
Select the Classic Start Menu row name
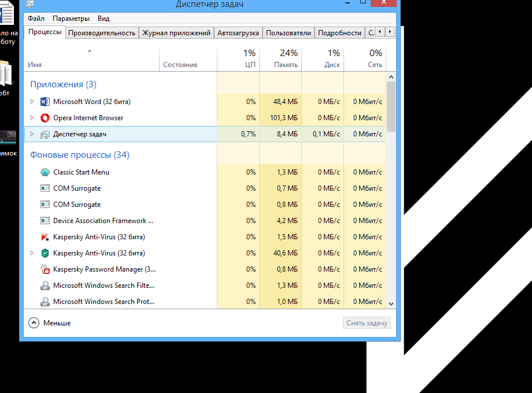tap(81, 172)
